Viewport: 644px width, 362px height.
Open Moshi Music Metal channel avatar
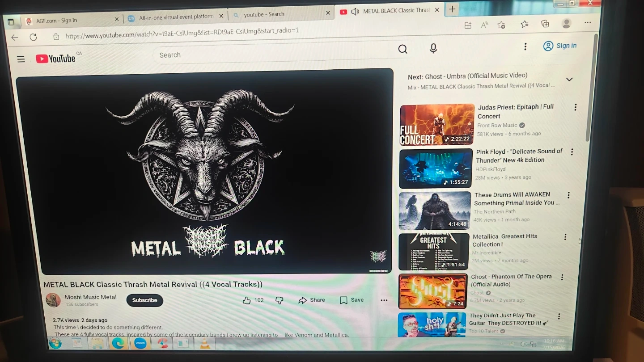(x=53, y=300)
